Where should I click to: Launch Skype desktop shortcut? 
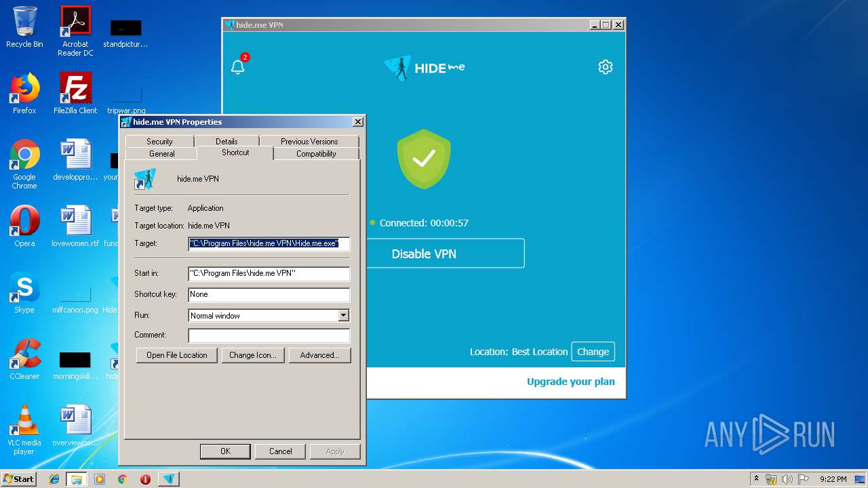(x=24, y=293)
